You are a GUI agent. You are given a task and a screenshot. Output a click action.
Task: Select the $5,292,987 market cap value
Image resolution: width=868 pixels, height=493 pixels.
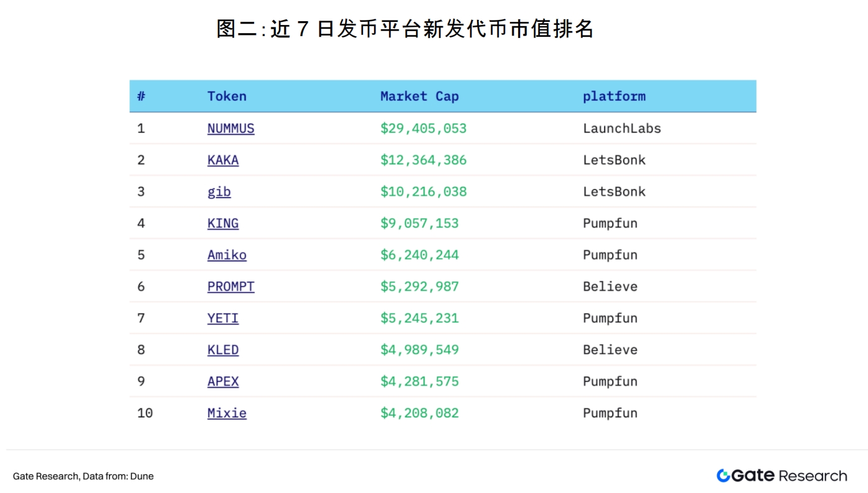(419, 287)
